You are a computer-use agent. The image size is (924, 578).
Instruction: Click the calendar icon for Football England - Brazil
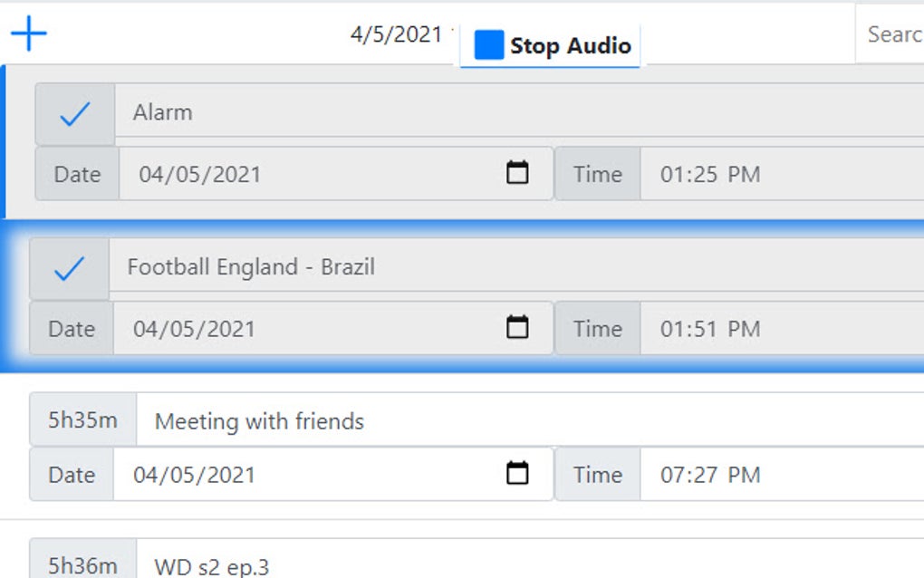pyautogui.click(x=516, y=328)
